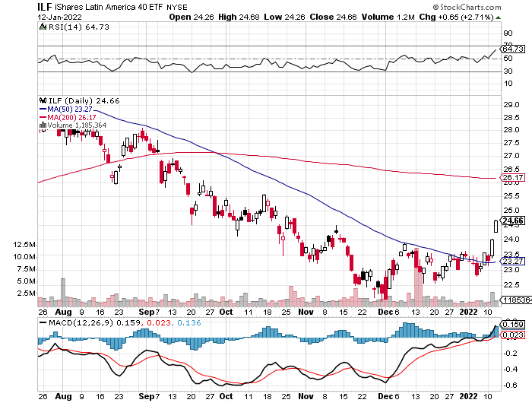Click the Volume 1.2M value
Image resolution: width=532 pixels, height=403 pixels.
pyautogui.click(x=388, y=17)
